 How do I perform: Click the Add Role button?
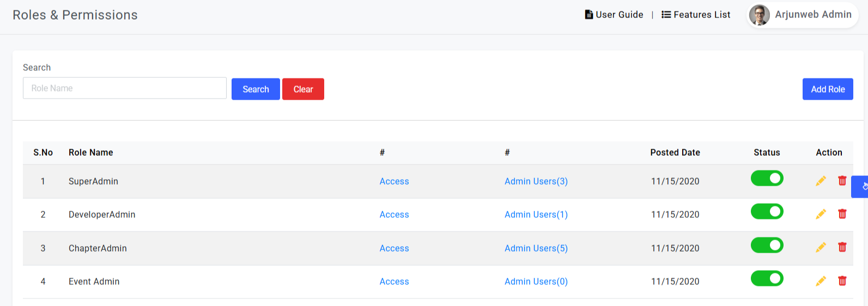[828, 89]
